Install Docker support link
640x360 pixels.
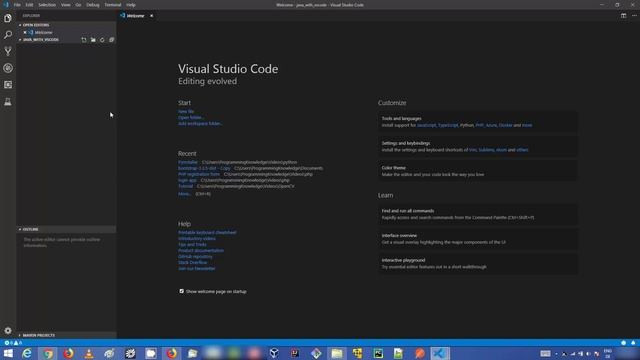click(x=505, y=125)
